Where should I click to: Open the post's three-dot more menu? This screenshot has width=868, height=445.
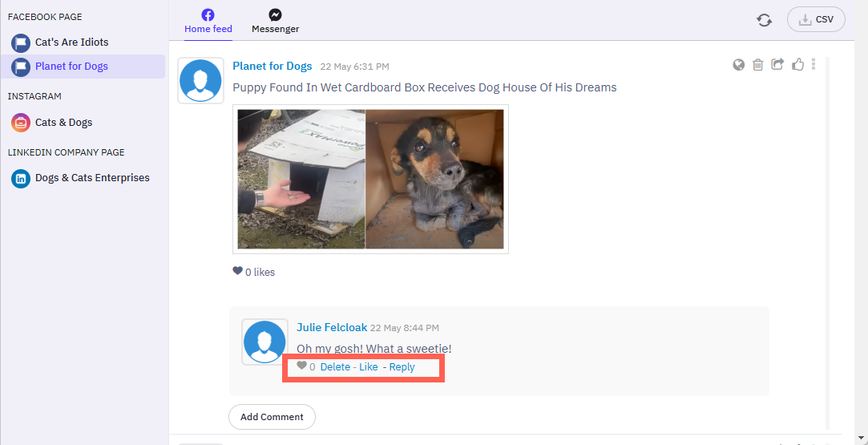pyautogui.click(x=813, y=64)
